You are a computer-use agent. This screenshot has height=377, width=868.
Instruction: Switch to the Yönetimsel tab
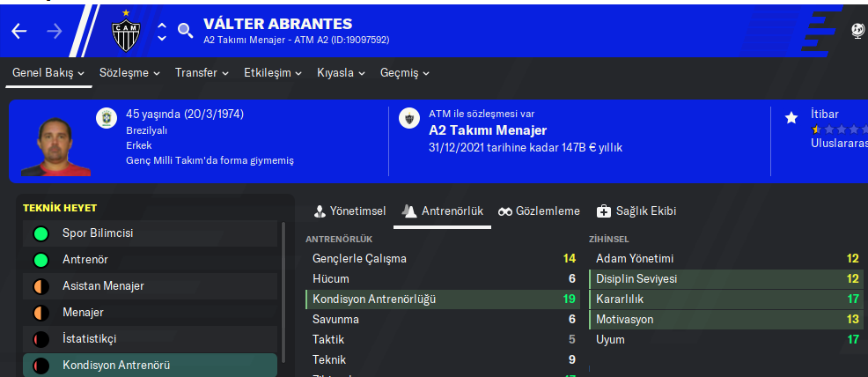(x=350, y=211)
